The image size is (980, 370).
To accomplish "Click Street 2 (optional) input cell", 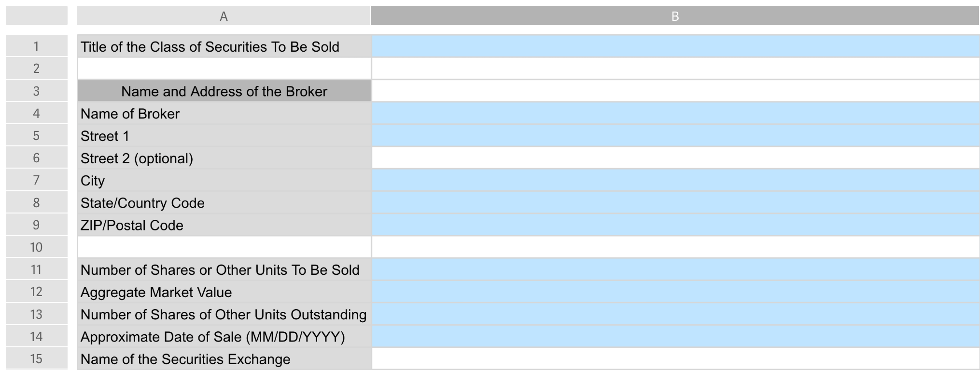I will point(675,158).
